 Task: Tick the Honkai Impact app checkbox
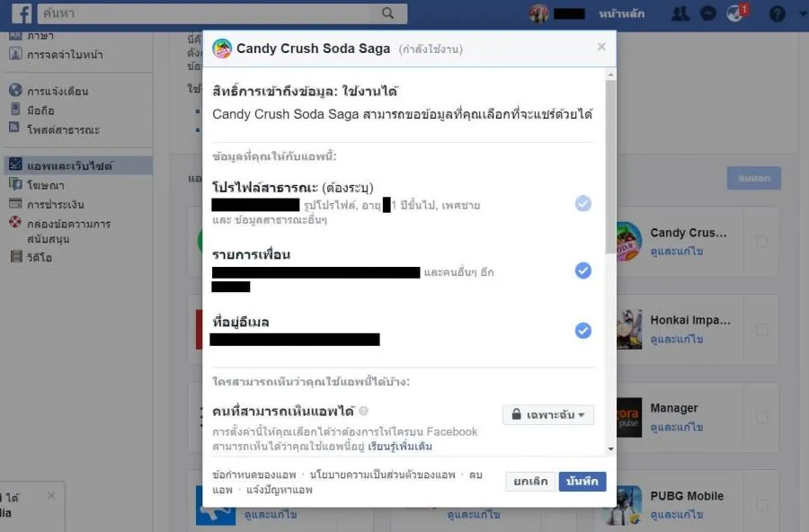[761, 329]
